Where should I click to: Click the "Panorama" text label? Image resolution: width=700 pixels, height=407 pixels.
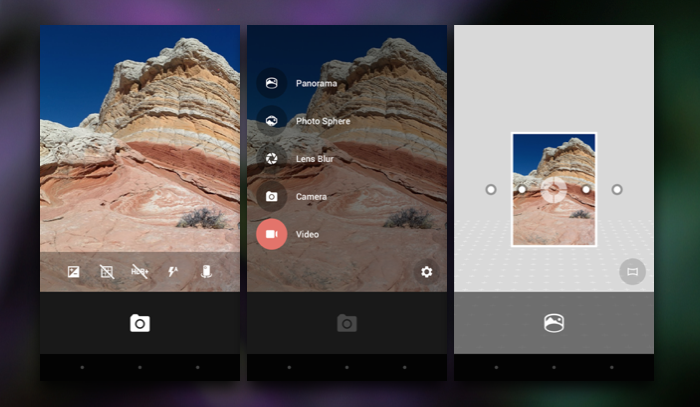pyautogui.click(x=317, y=83)
